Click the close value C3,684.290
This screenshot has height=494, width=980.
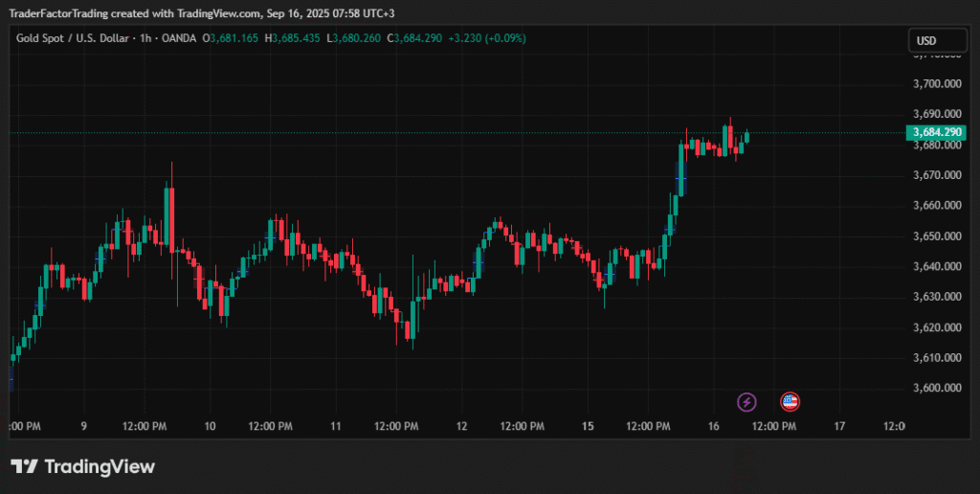pyautogui.click(x=414, y=38)
